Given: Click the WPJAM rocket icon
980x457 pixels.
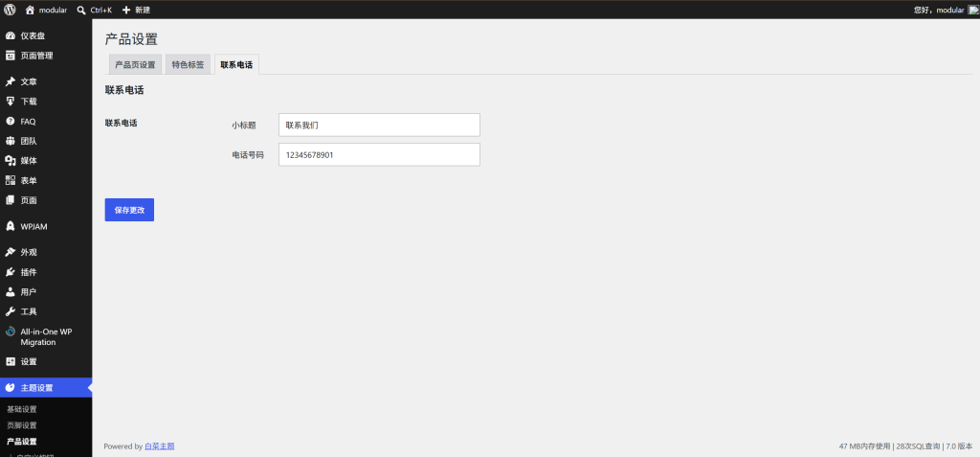Looking at the screenshot, I should [x=10, y=226].
